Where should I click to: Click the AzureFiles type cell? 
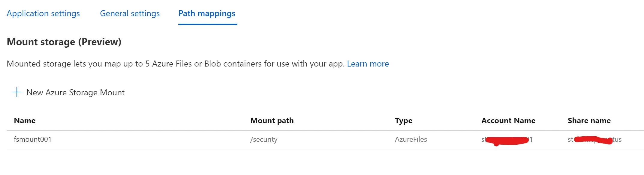(411, 139)
